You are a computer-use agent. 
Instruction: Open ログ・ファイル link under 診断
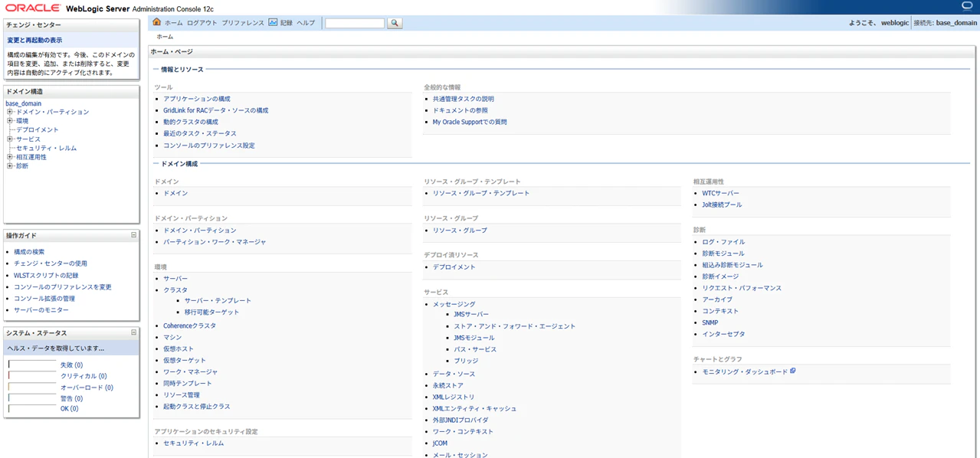(723, 242)
